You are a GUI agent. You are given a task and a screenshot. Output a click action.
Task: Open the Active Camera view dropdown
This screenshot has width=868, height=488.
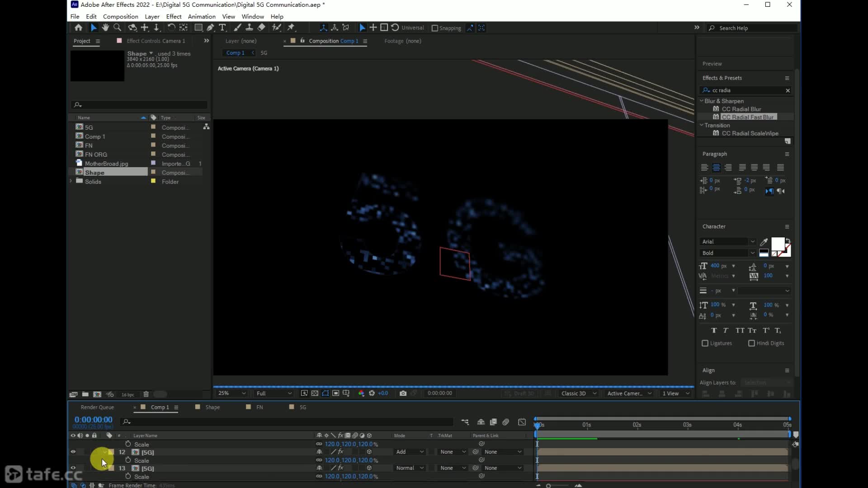[629, 393]
